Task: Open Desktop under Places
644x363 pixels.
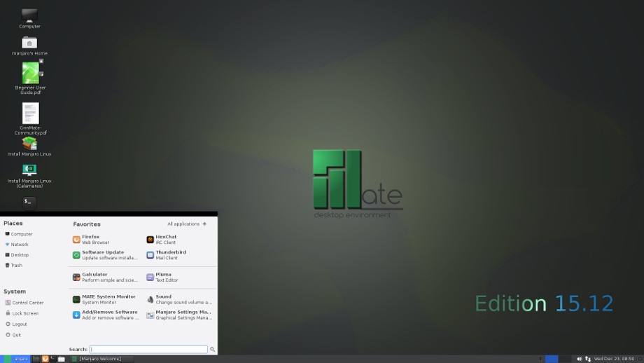Action: [x=17, y=255]
